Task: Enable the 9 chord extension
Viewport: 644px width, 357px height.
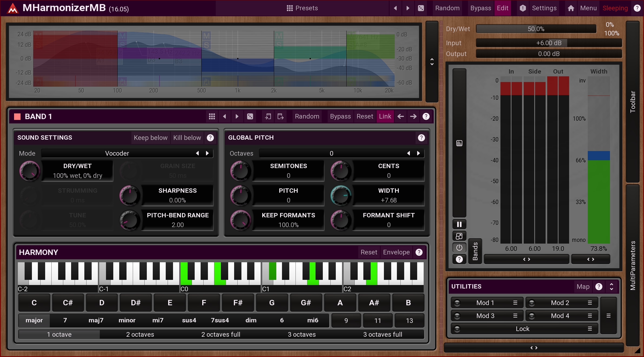Action: (346, 320)
